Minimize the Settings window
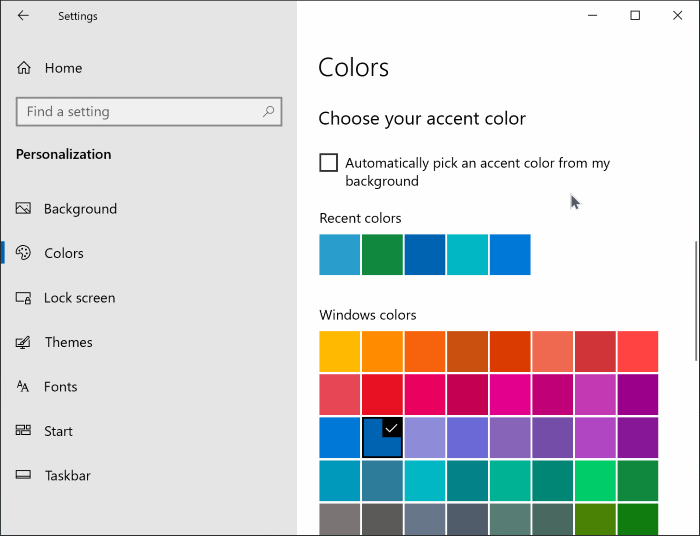 coord(592,16)
